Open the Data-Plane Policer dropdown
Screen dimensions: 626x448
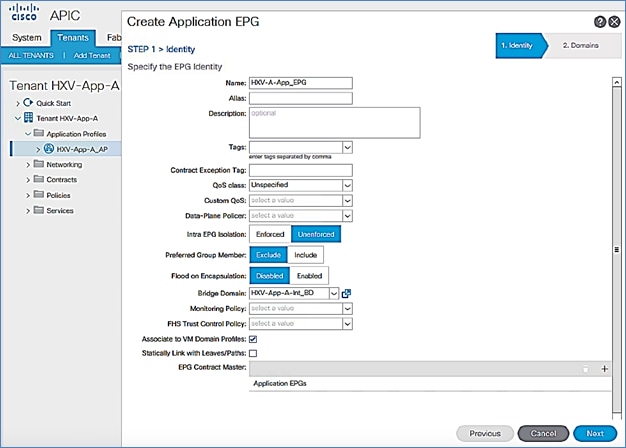(347, 216)
